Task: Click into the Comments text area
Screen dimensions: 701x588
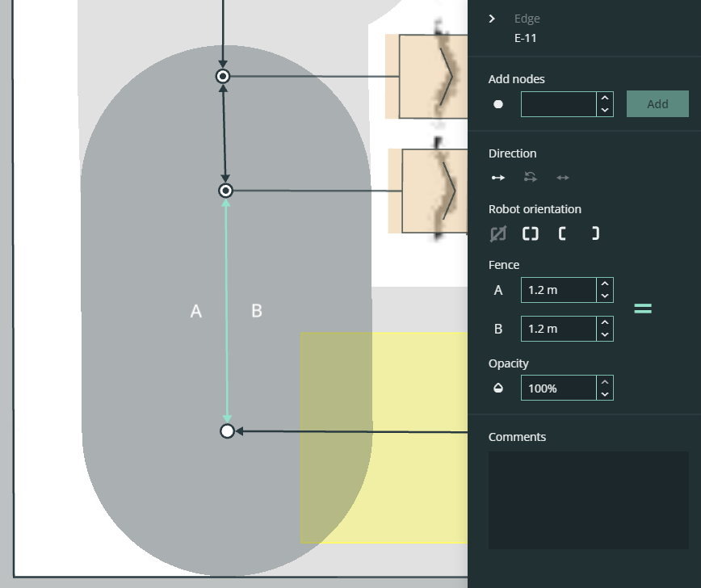Action: pyautogui.click(x=588, y=500)
